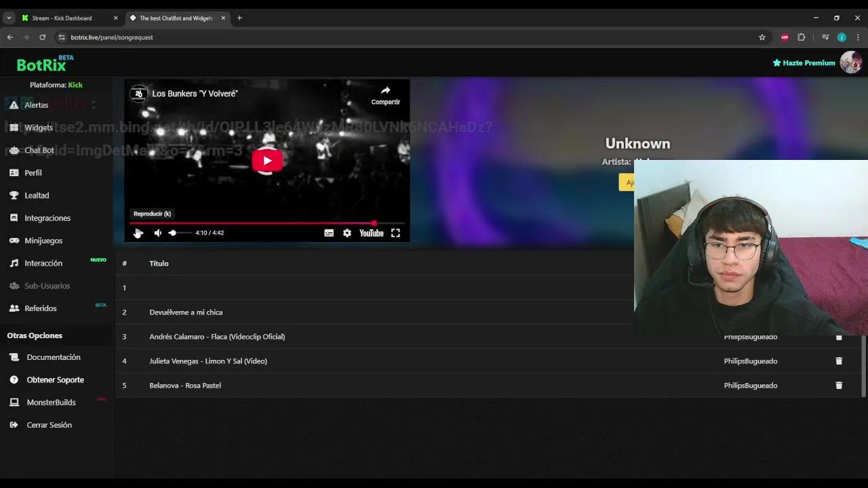
Task: Switch to the Stream - Kick Dashboard tab
Action: point(64,18)
